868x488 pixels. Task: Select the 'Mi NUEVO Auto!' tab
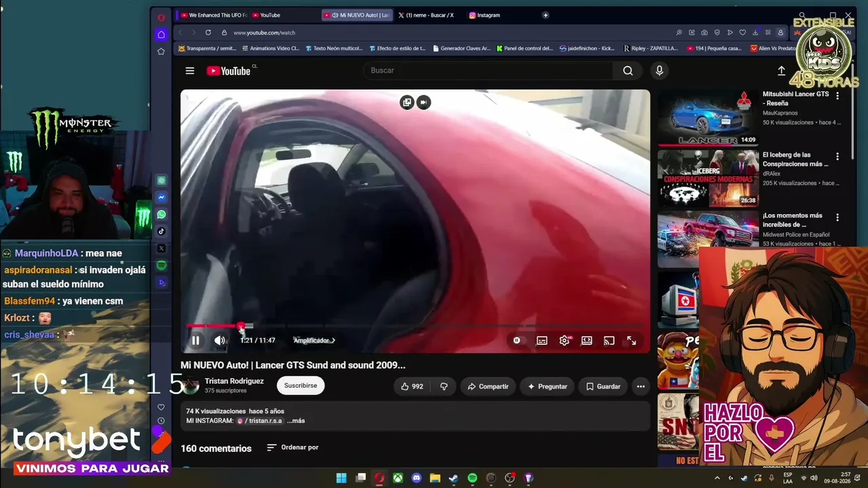click(357, 15)
